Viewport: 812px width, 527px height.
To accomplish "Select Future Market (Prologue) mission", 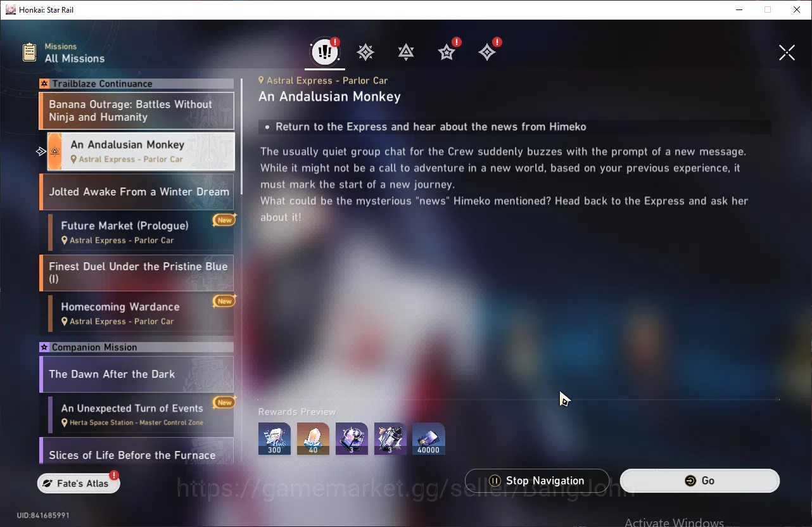I will pyautogui.click(x=141, y=232).
